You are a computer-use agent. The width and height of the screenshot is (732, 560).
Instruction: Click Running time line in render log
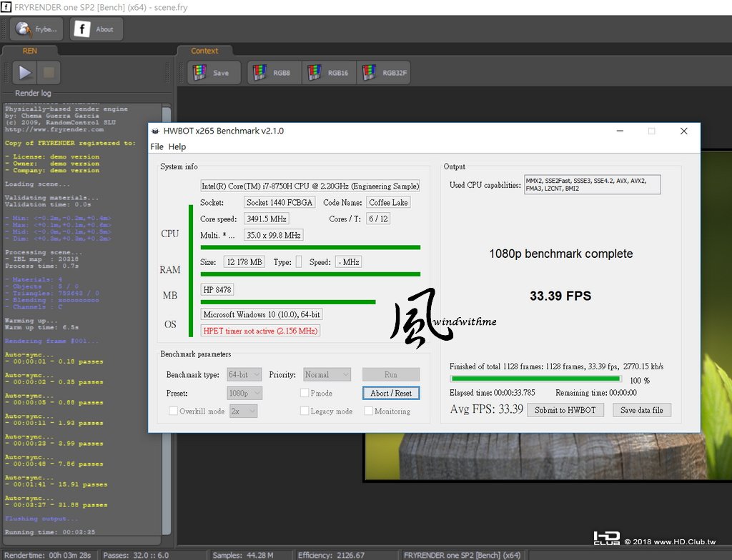click(50, 532)
